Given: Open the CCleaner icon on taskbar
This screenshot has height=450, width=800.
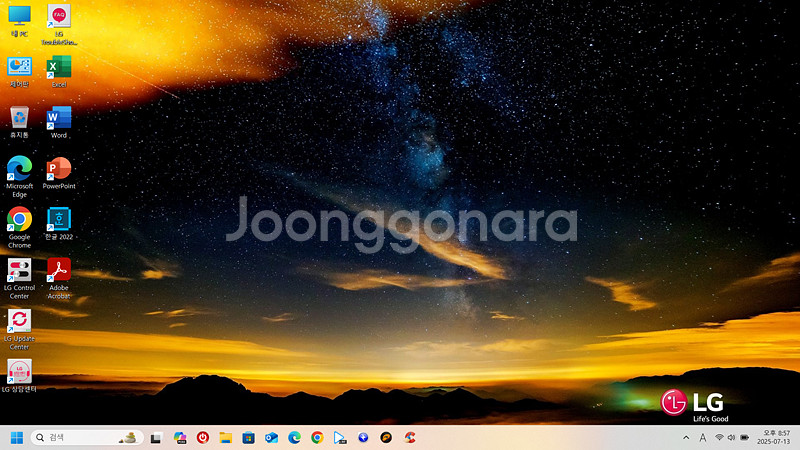Looking at the screenshot, I should 409,438.
